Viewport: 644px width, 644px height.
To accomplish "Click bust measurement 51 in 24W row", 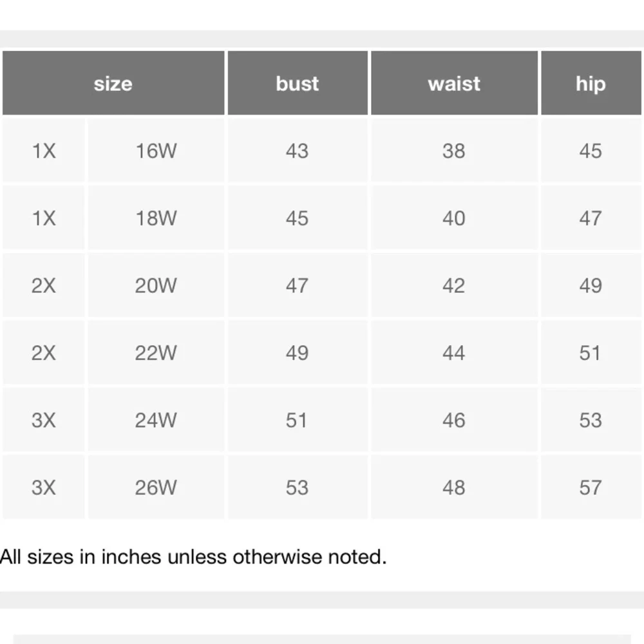I will [297, 420].
